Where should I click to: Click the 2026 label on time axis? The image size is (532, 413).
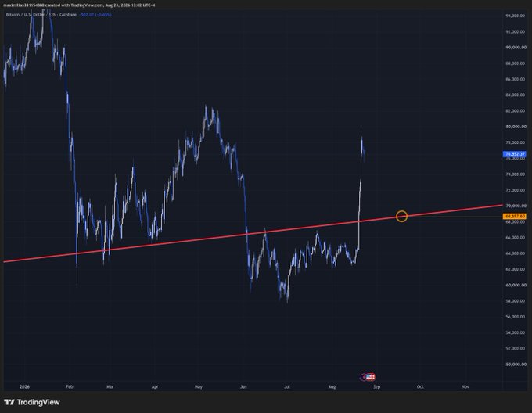point(24,386)
